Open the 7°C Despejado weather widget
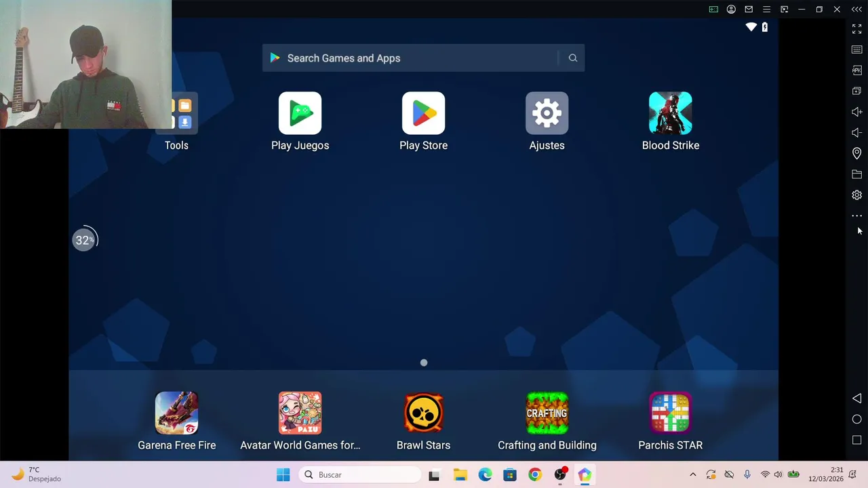This screenshot has width=868, height=488. (37, 474)
